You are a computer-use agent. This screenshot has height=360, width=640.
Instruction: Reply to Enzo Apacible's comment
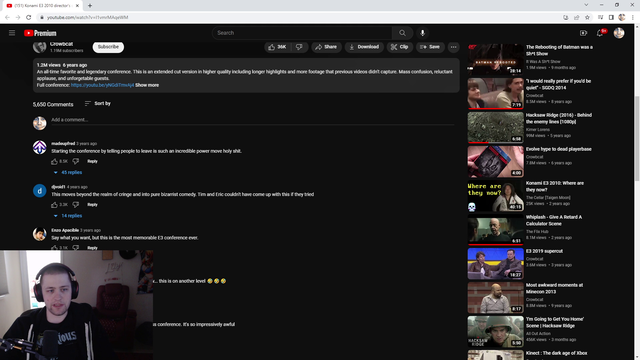tap(92, 247)
